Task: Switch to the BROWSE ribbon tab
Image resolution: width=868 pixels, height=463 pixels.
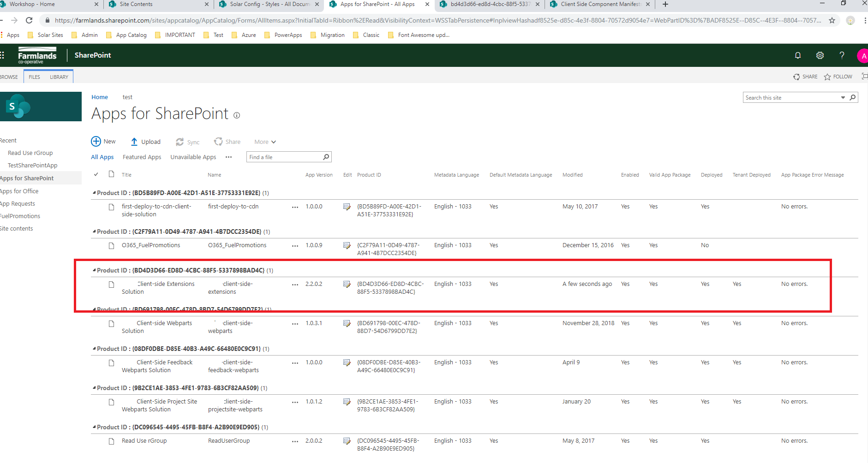Action: [x=9, y=77]
